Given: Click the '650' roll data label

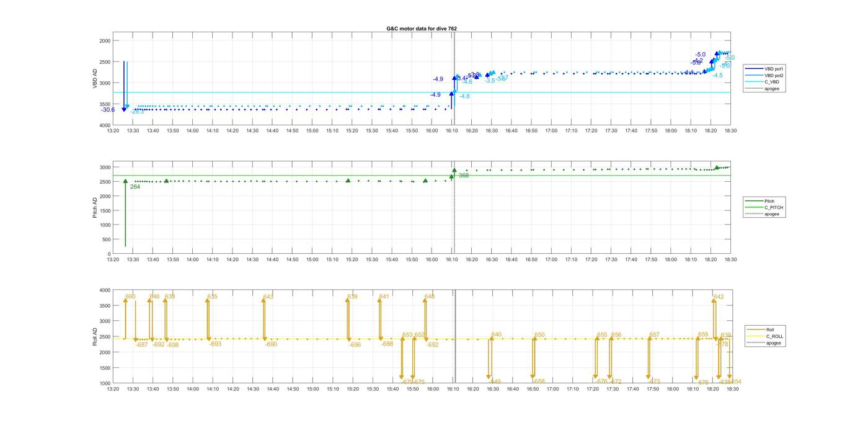Looking at the screenshot, I should (539, 335).
